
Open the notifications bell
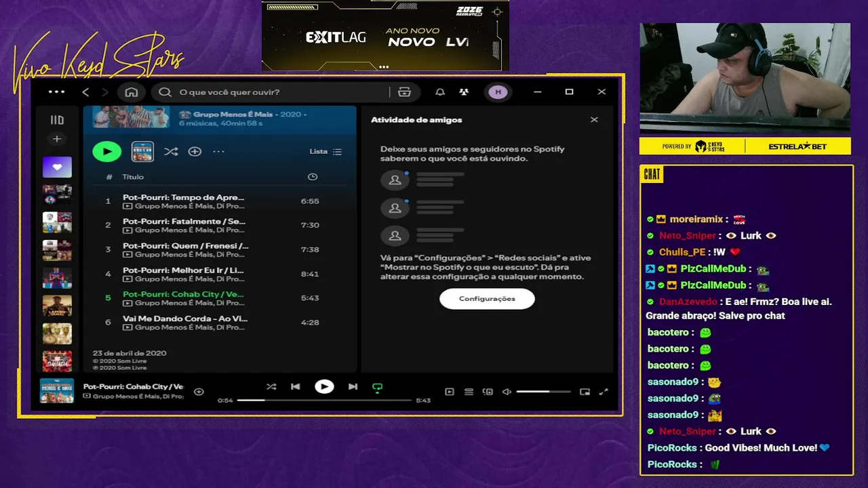pyautogui.click(x=440, y=92)
